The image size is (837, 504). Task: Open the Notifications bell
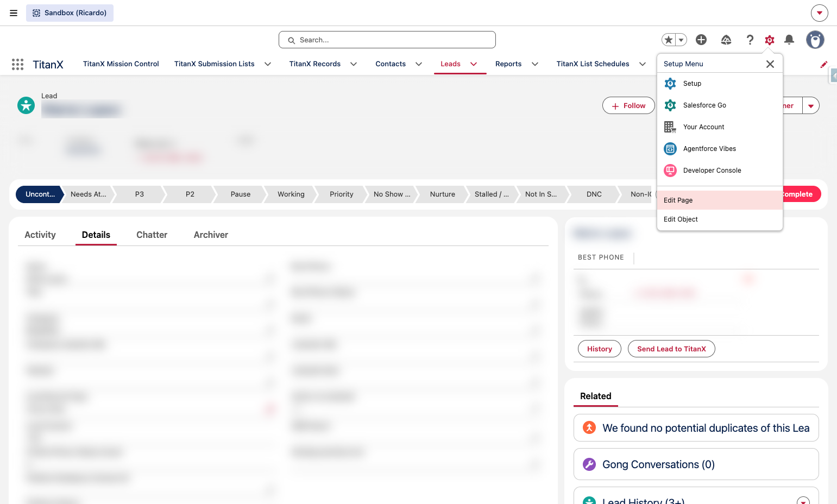pos(789,40)
